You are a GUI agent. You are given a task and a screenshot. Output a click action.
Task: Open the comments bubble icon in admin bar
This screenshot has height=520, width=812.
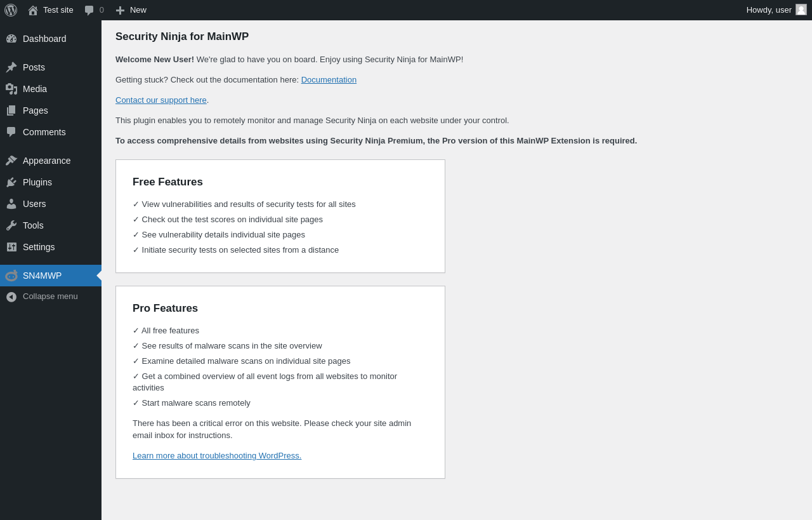[89, 10]
